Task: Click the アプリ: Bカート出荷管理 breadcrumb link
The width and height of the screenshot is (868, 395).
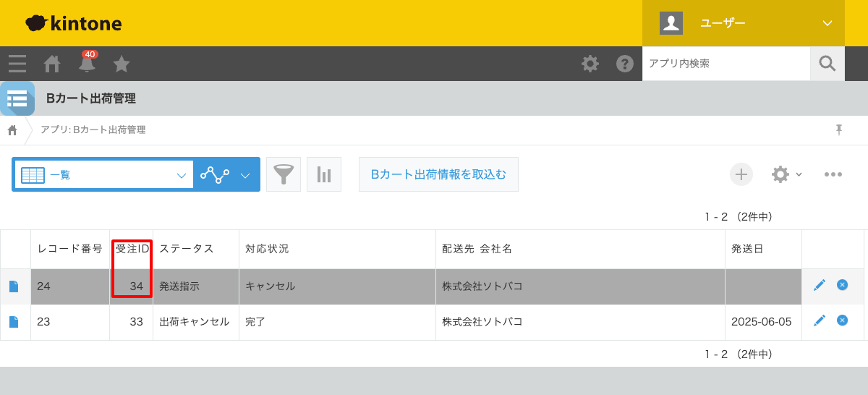Action: pyautogui.click(x=93, y=129)
